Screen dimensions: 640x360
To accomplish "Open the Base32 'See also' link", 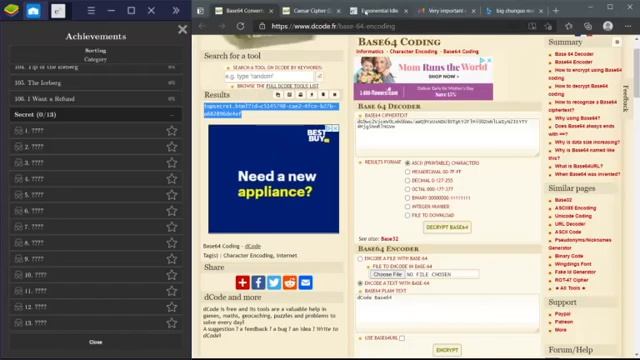I will (x=389, y=239).
